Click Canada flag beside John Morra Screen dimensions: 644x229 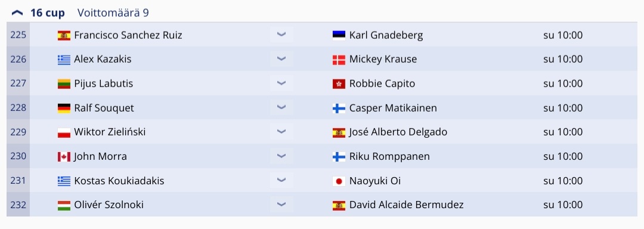[64, 157]
